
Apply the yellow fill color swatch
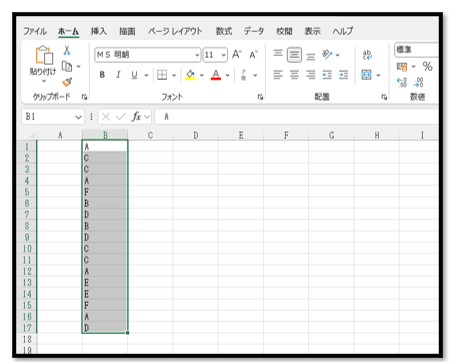190,75
